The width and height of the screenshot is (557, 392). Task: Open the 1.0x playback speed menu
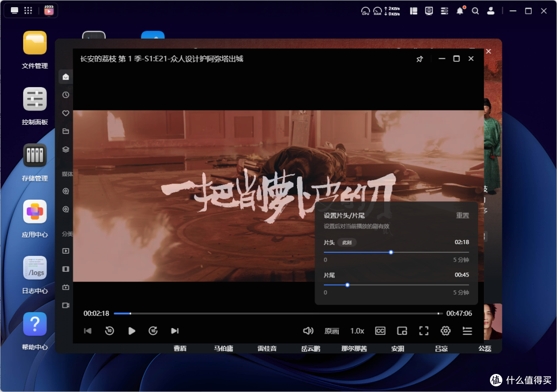coord(357,331)
